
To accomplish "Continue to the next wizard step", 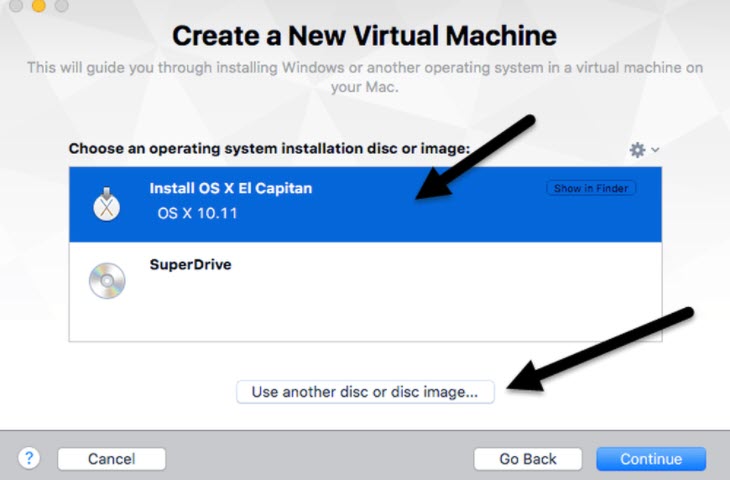I will coord(651,459).
